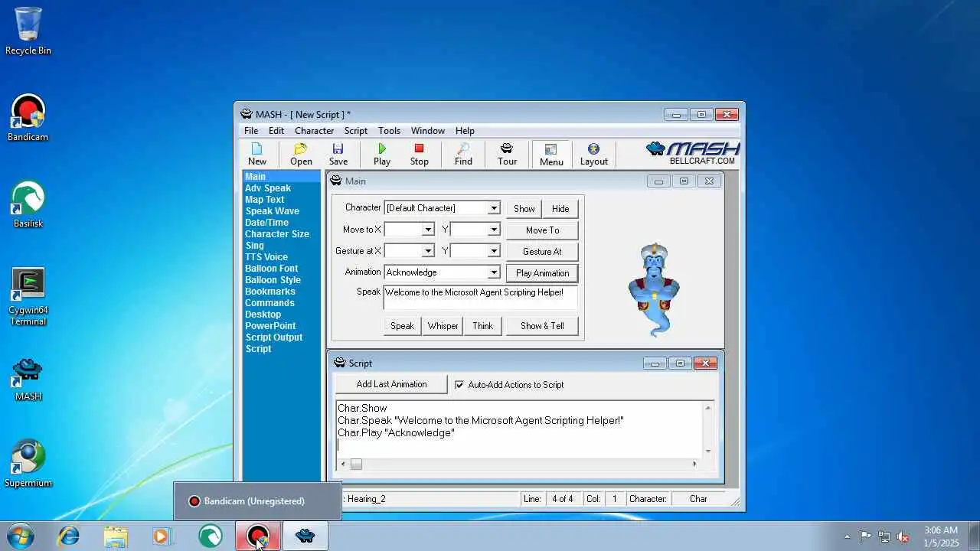Click the Script editor scroll-down arrow
Screen dimensions: 980x551
(708, 451)
